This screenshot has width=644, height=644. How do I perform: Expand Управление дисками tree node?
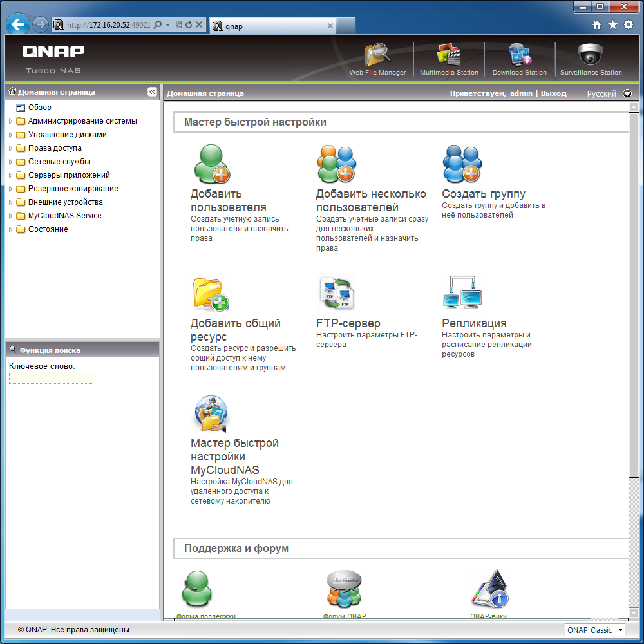pyautogui.click(x=11, y=135)
